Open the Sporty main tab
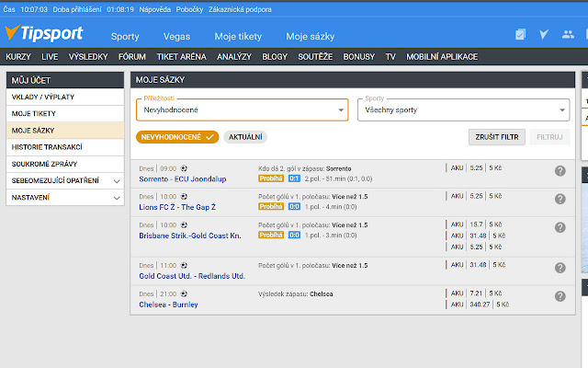The width and height of the screenshot is (588, 368). click(125, 37)
